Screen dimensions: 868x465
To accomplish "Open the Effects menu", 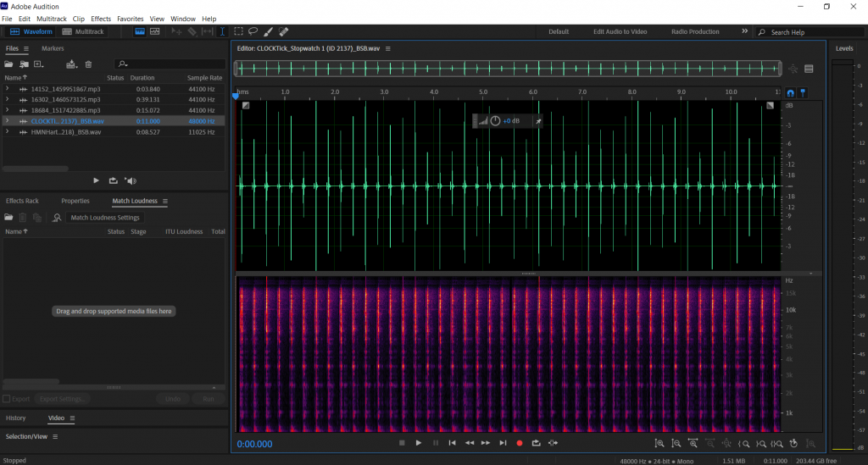I will point(101,18).
